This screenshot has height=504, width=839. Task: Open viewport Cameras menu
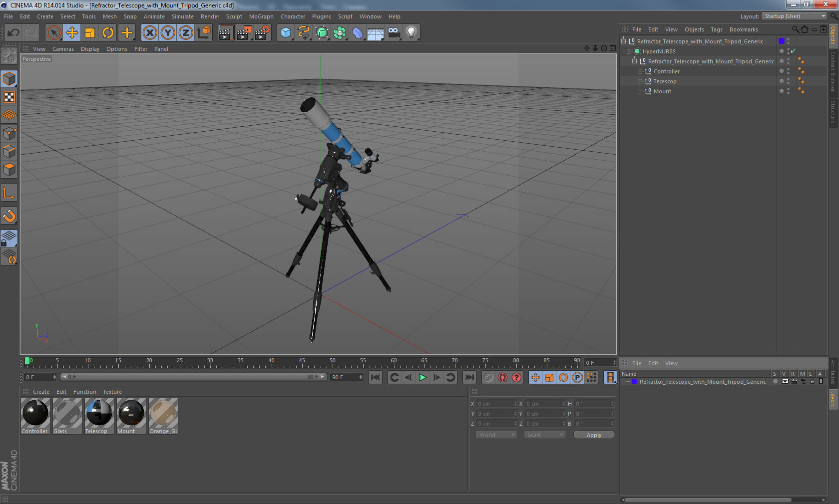pos(63,49)
